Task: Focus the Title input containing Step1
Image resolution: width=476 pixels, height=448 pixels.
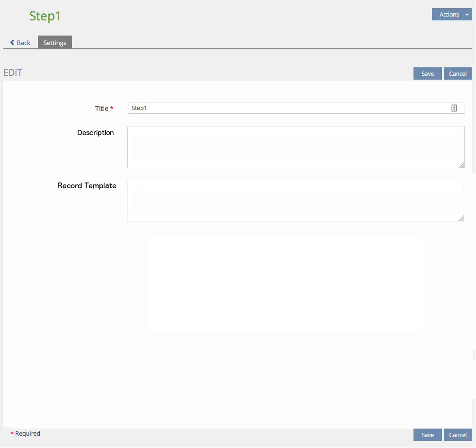Action: click(x=284, y=108)
